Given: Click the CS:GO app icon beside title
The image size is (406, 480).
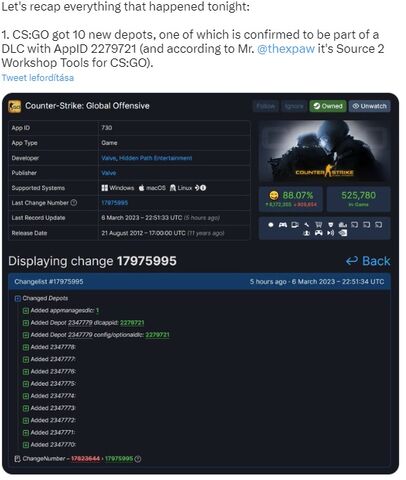Looking at the screenshot, I should [14, 106].
